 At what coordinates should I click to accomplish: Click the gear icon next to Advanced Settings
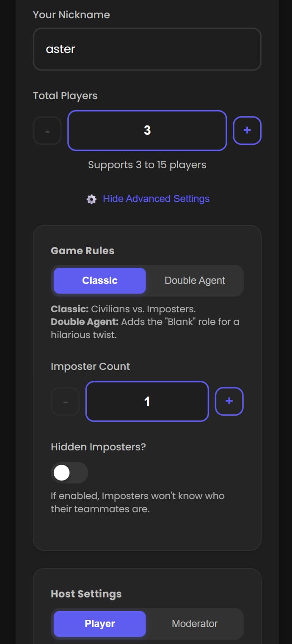click(91, 198)
